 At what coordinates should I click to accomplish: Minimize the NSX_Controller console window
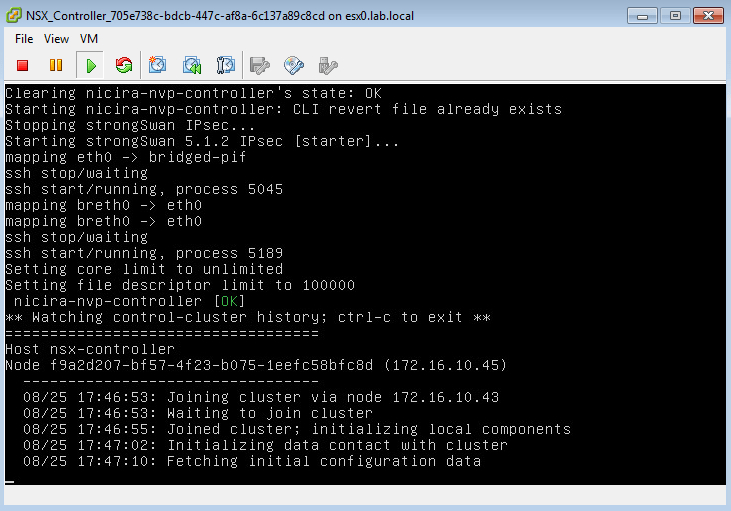coord(643,16)
